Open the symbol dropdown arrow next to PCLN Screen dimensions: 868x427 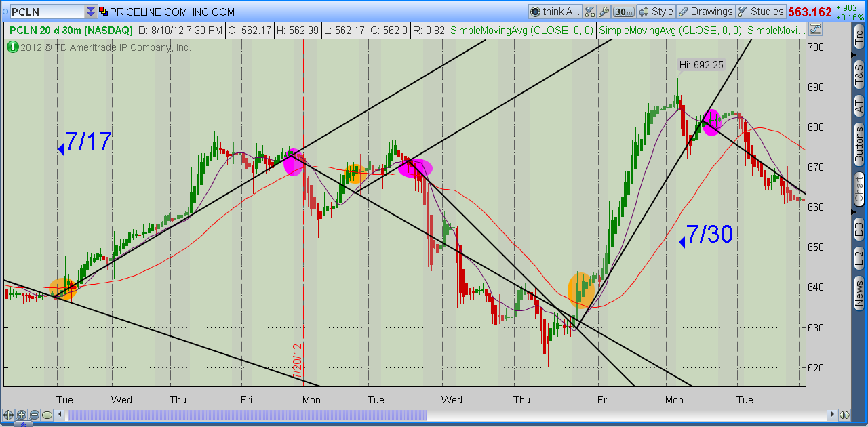point(90,12)
